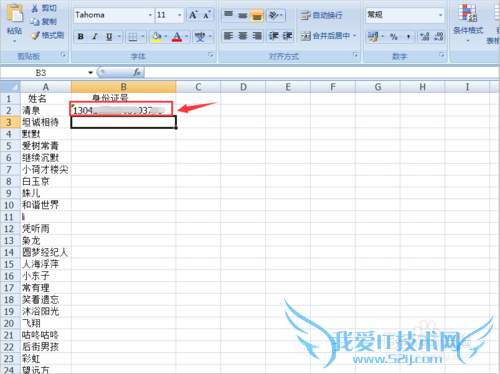Expand underline style dropdown arrow
This screenshot has height=374, width=500.
[119, 36]
